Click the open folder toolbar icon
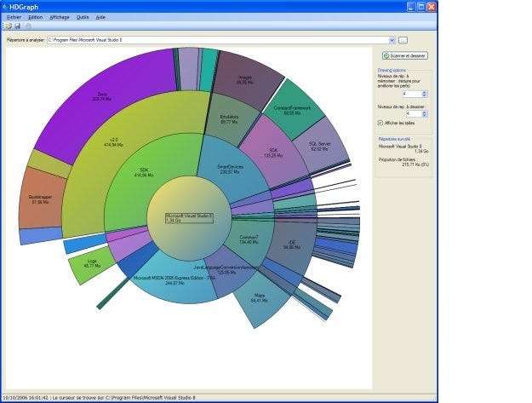The width and height of the screenshot is (532, 403). coord(8,26)
